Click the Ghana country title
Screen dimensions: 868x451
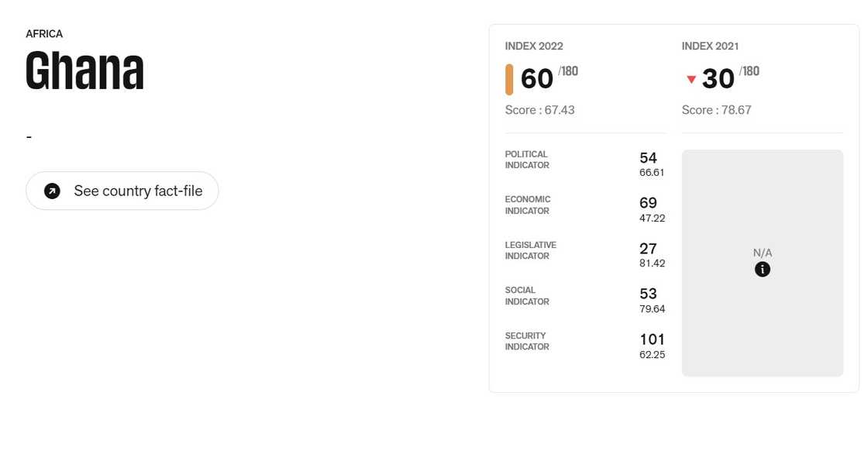tap(84, 70)
